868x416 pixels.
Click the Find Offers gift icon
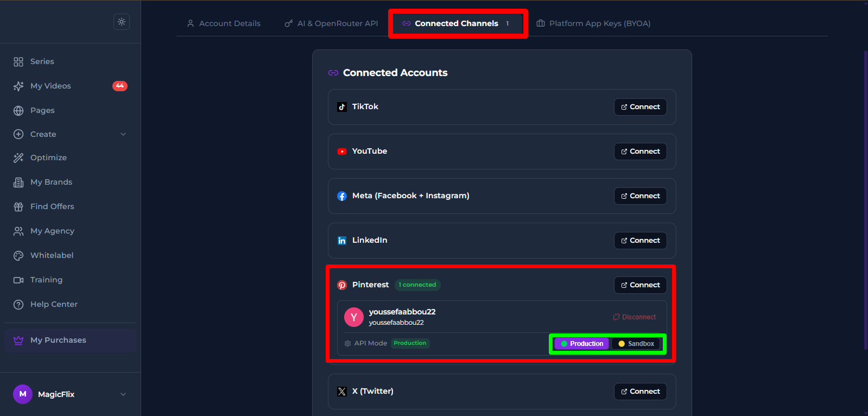click(18, 207)
